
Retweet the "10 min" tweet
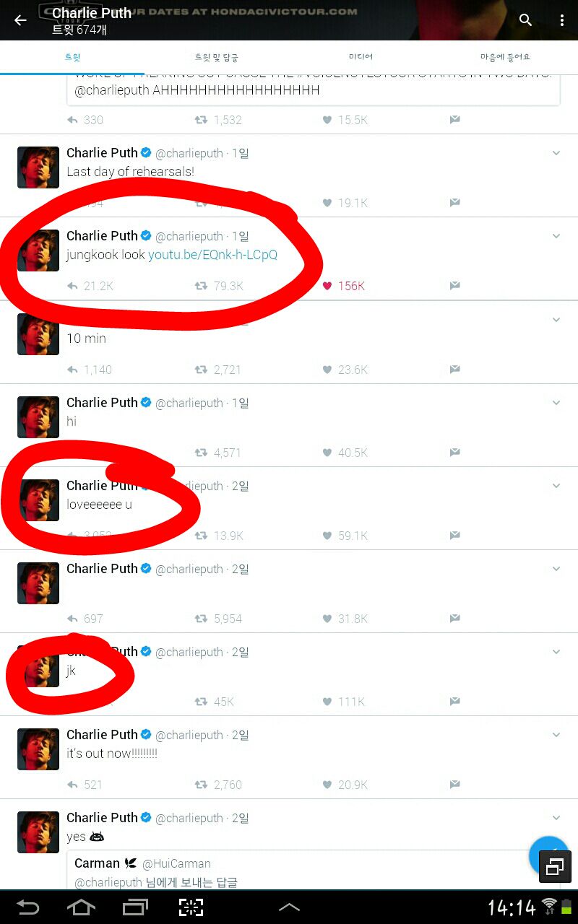[201, 370]
